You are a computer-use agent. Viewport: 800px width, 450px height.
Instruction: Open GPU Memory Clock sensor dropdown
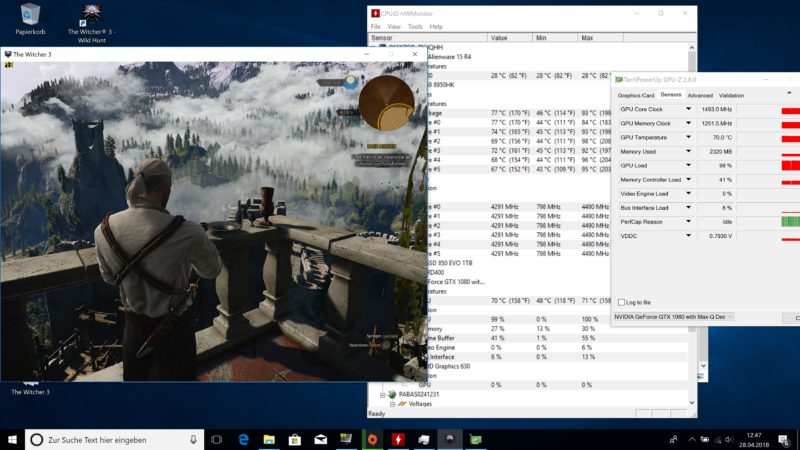(688, 123)
